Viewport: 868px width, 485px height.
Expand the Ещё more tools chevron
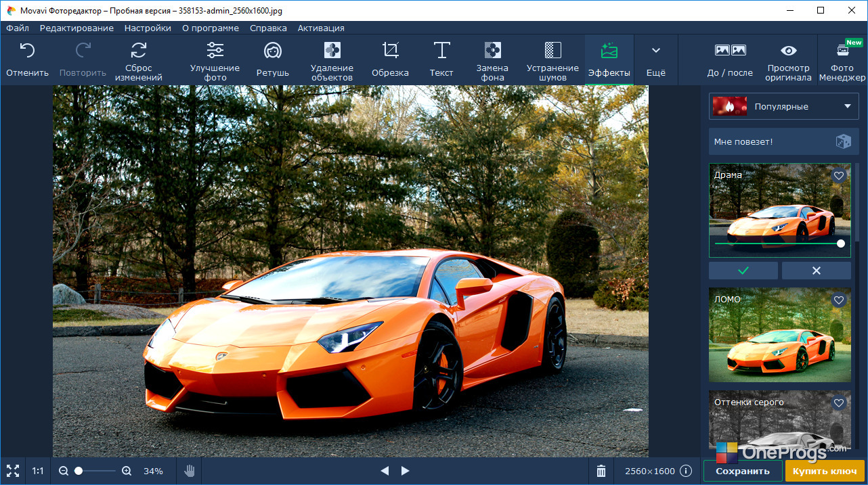tap(655, 60)
